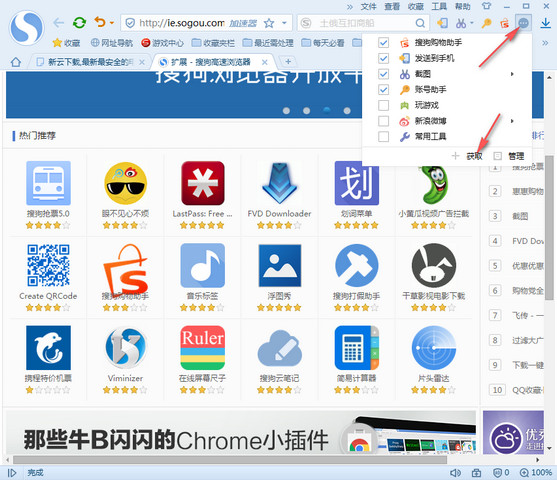Open the 浮图秀 picture icon
The height and width of the screenshot is (480, 557).
click(x=280, y=265)
